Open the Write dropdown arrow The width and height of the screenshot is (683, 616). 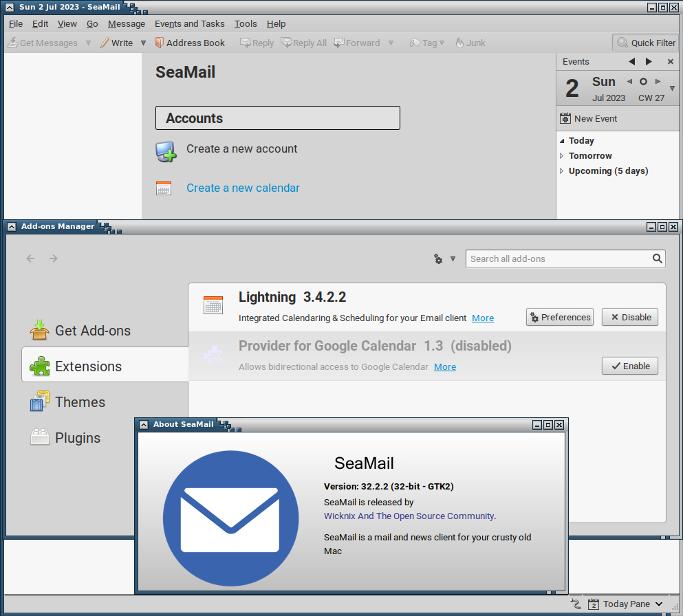click(x=143, y=43)
